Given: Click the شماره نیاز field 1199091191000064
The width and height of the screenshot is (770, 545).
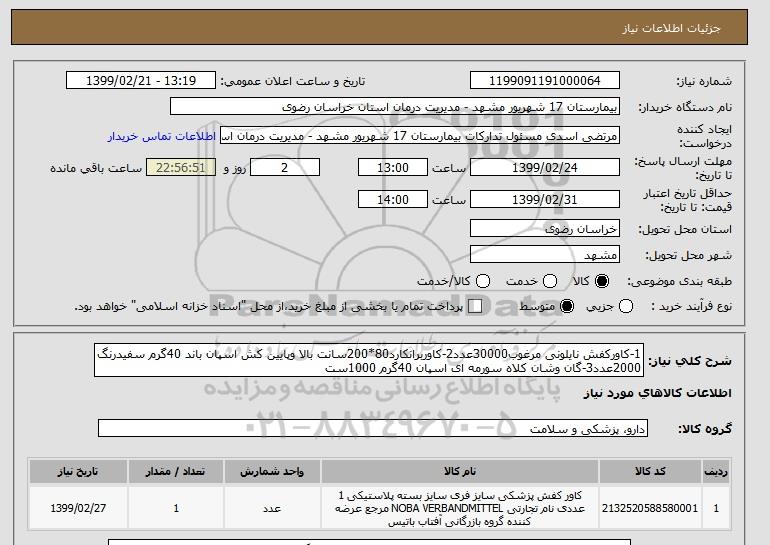Looking at the screenshot, I should click(x=545, y=81).
